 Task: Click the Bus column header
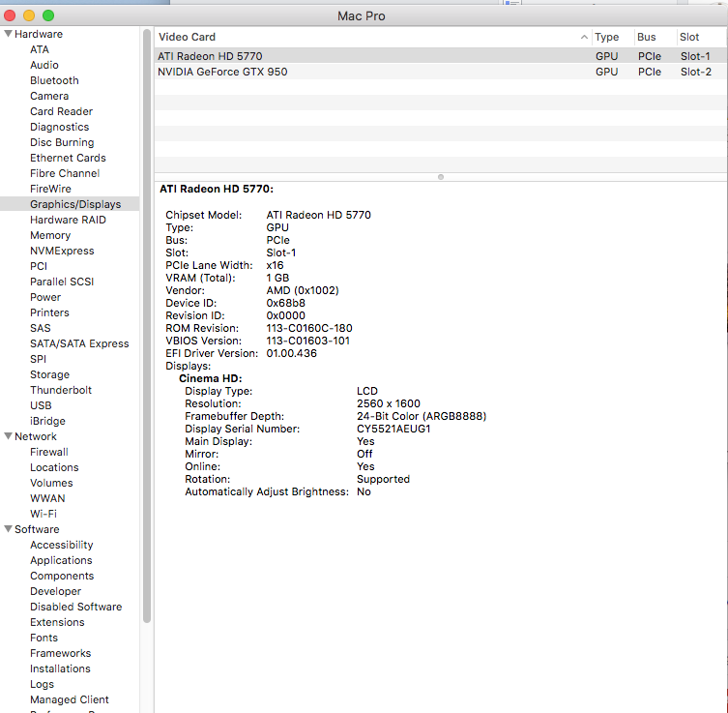pos(655,37)
